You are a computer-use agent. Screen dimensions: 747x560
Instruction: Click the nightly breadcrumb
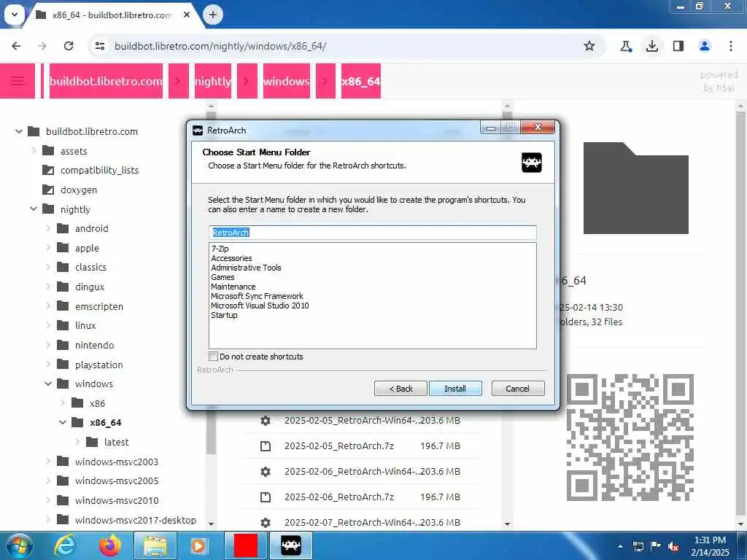212,81
